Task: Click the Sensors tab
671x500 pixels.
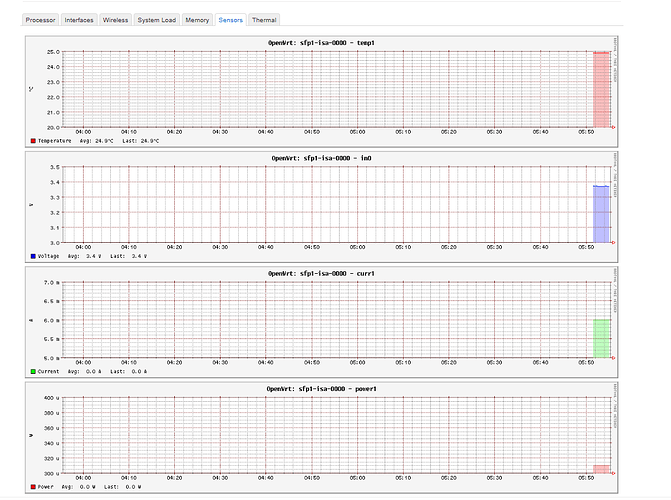Action: tap(231, 19)
